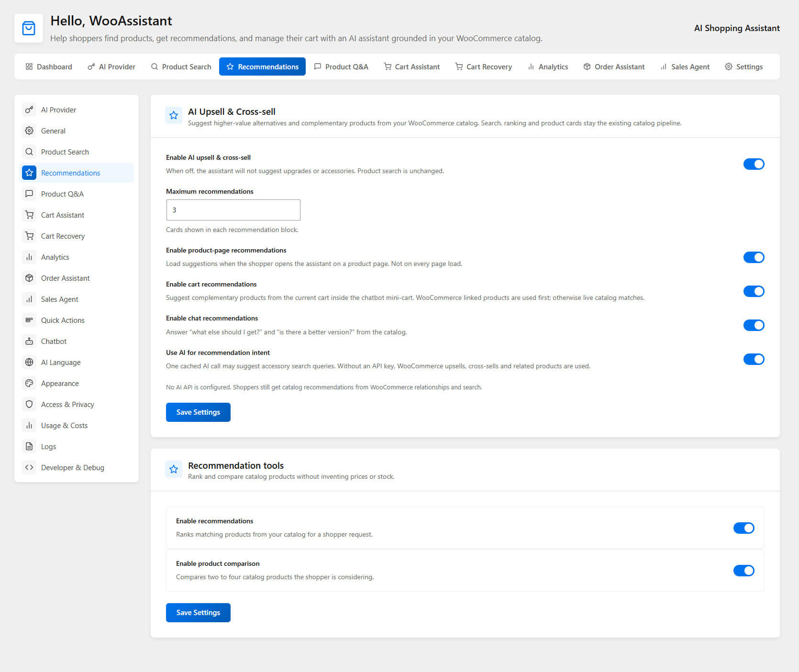The width and height of the screenshot is (799, 672).
Task: Go to the top Product Q&A tab
Action: pos(341,66)
